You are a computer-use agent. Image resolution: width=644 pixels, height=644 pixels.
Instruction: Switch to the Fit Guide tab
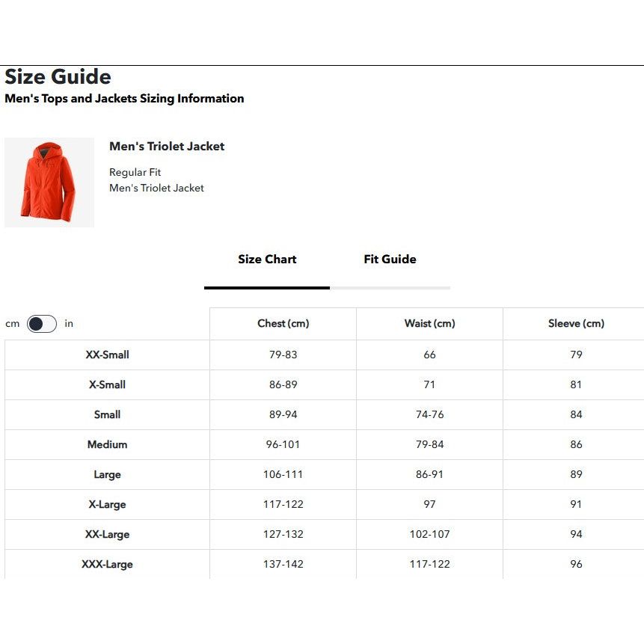coord(390,260)
